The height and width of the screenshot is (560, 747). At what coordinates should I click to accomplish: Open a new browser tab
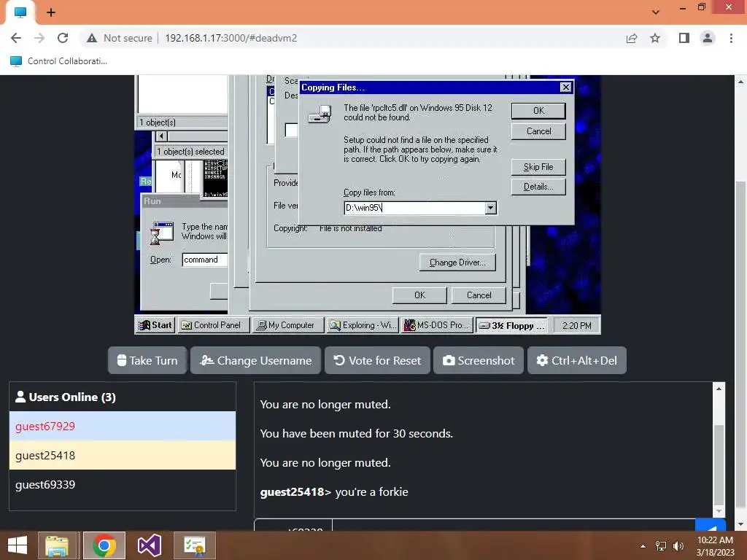51,12
